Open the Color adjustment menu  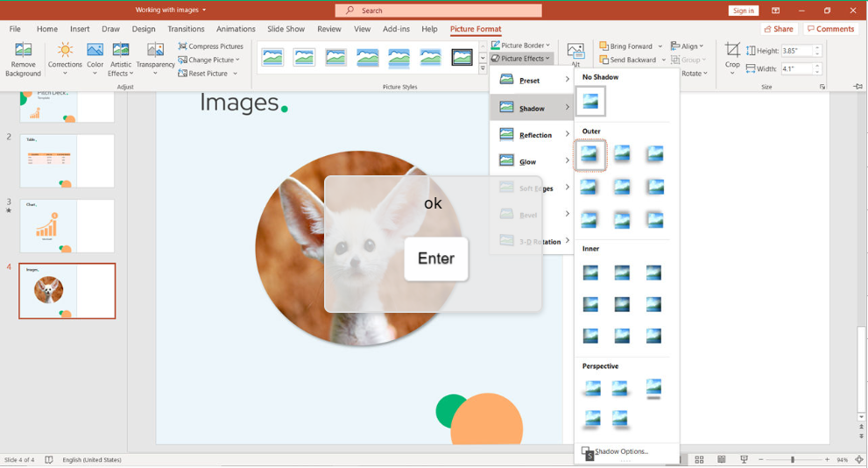(95, 60)
